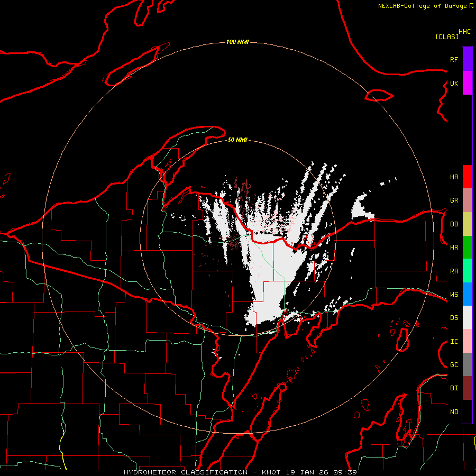Click the NEXLAB-College of DuPage credit text

coord(422,6)
